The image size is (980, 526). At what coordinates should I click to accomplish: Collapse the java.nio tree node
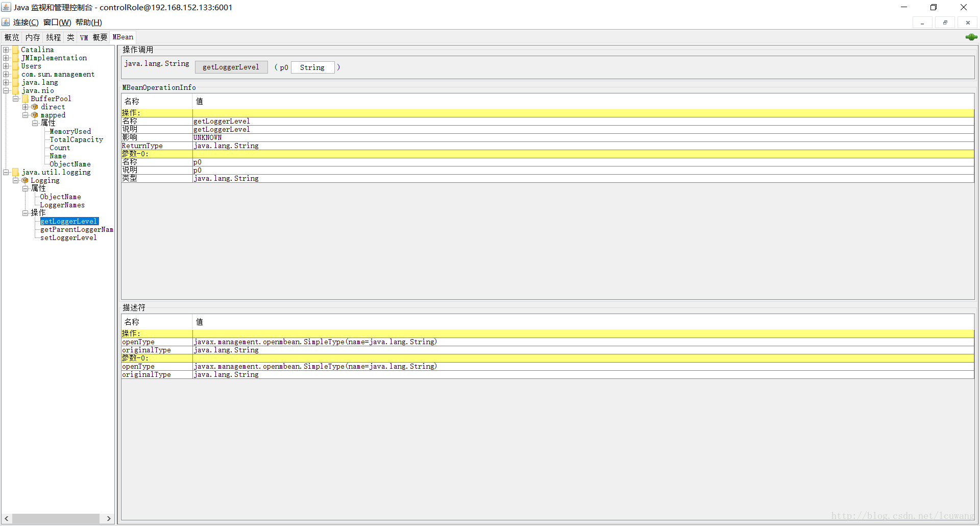pyautogui.click(x=6, y=90)
